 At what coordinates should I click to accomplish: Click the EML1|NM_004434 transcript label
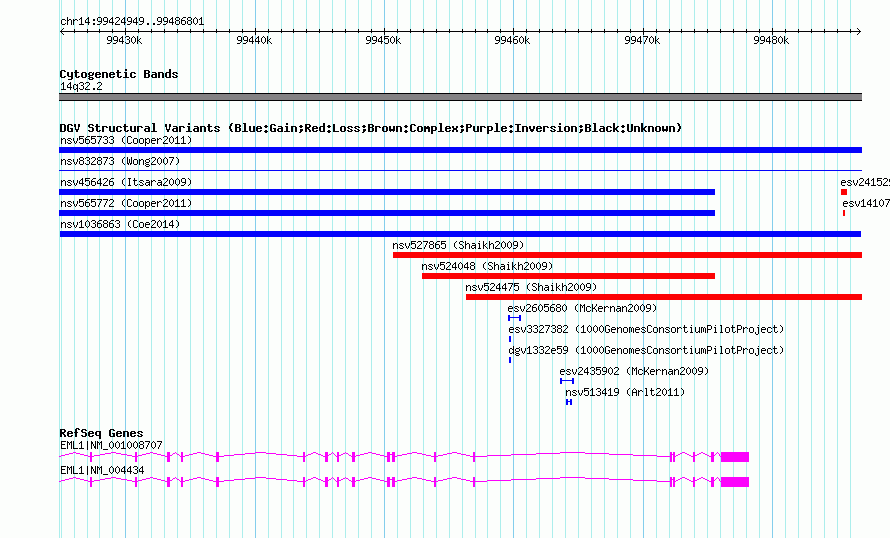(102, 470)
